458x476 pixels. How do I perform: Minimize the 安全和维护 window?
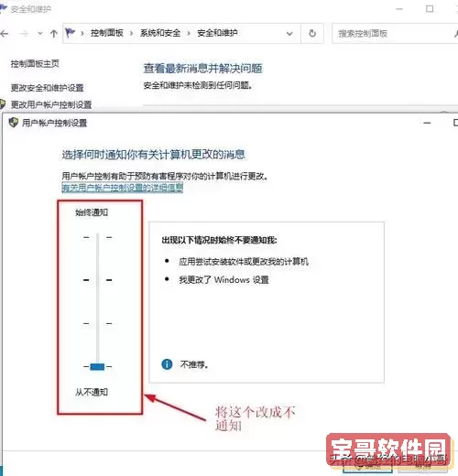point(399,9)
